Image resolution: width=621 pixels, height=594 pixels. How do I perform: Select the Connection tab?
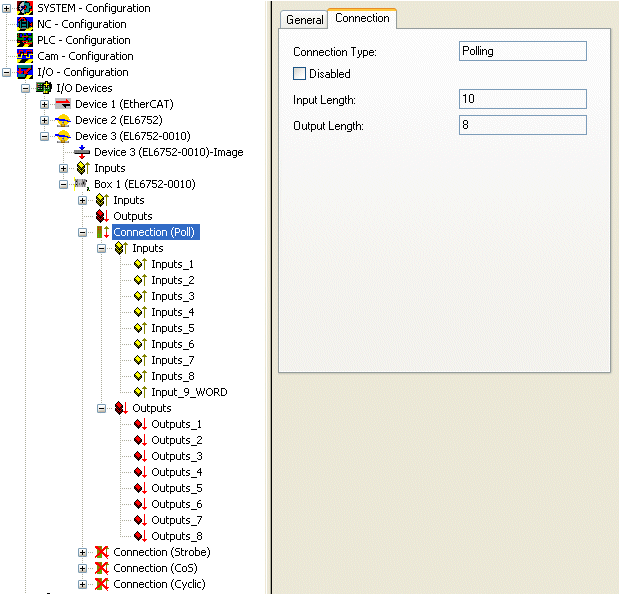(x=362, y=18)
